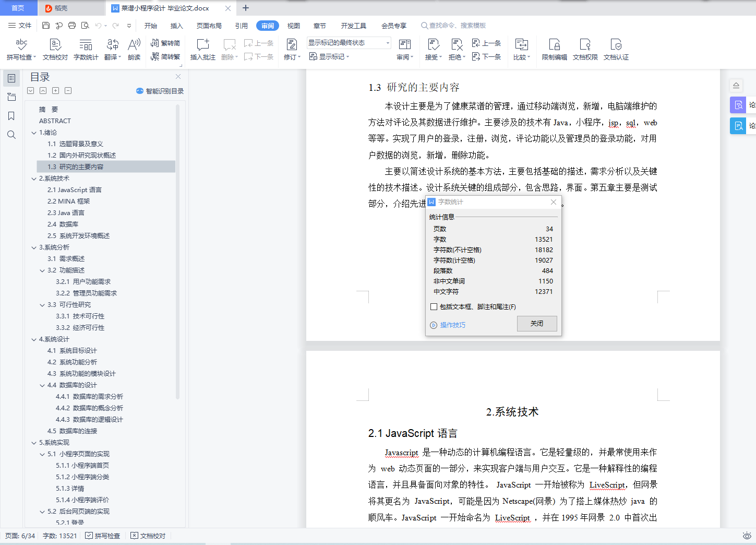Open the track changes (修订) tool
This screenshot has height=545, width=756.
click(292, 50)
